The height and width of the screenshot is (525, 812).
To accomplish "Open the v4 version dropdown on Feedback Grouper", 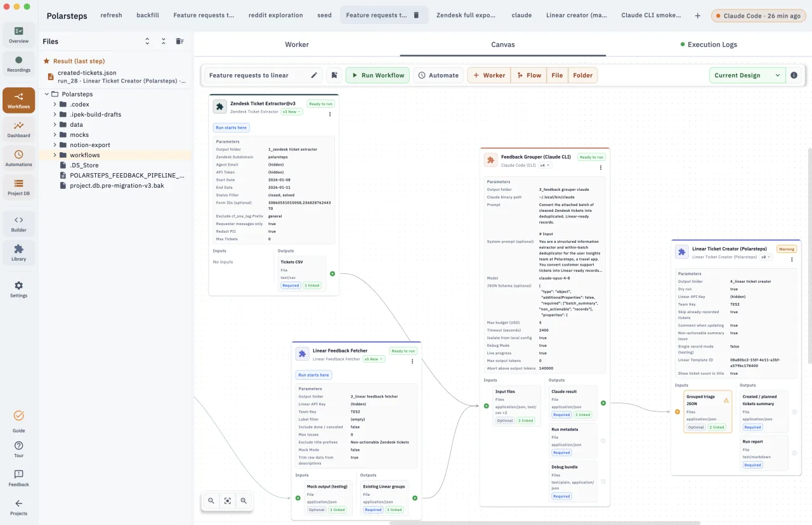I will [x=545, y=165].
